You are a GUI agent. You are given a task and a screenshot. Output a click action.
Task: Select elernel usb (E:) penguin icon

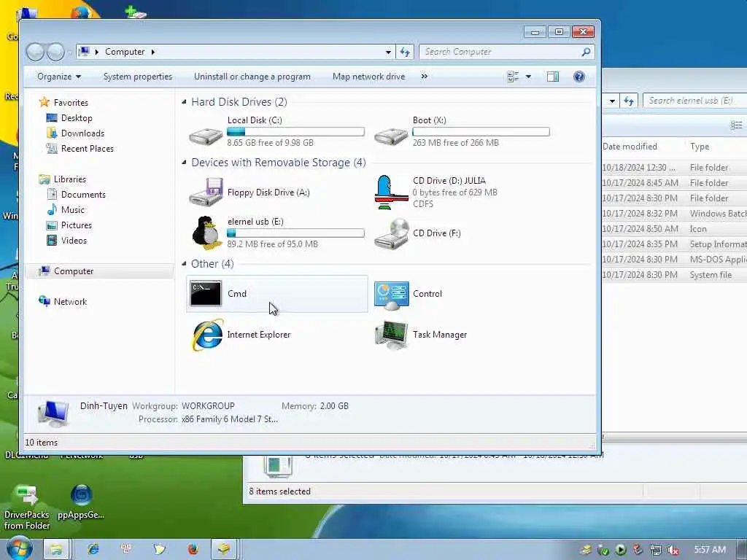(206, 233)
